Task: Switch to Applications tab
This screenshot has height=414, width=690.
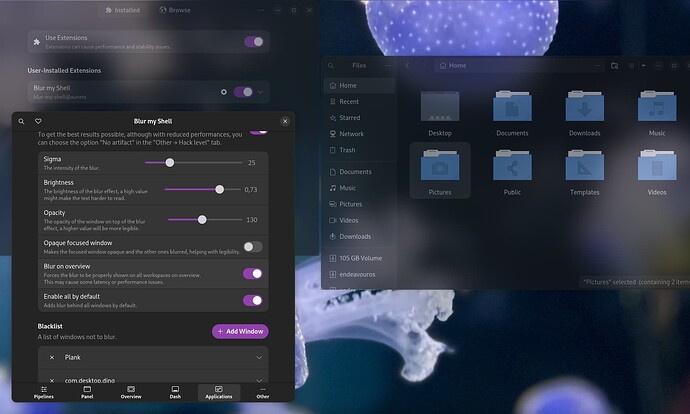Action: click(x=219, y=392)
